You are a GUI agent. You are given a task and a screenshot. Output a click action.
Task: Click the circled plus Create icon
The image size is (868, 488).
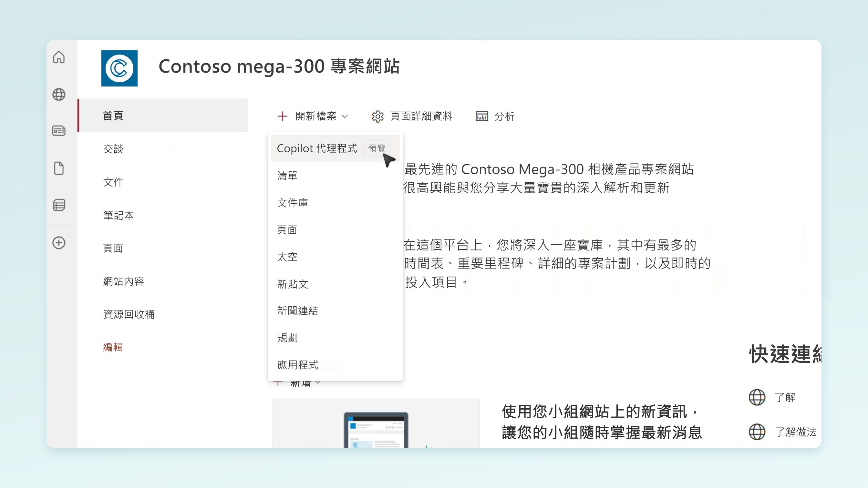pos(59,243)
